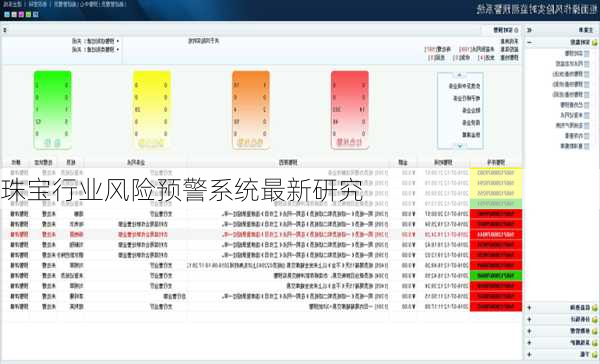Open the last red ID cell in the table

(x=496, y=307)
